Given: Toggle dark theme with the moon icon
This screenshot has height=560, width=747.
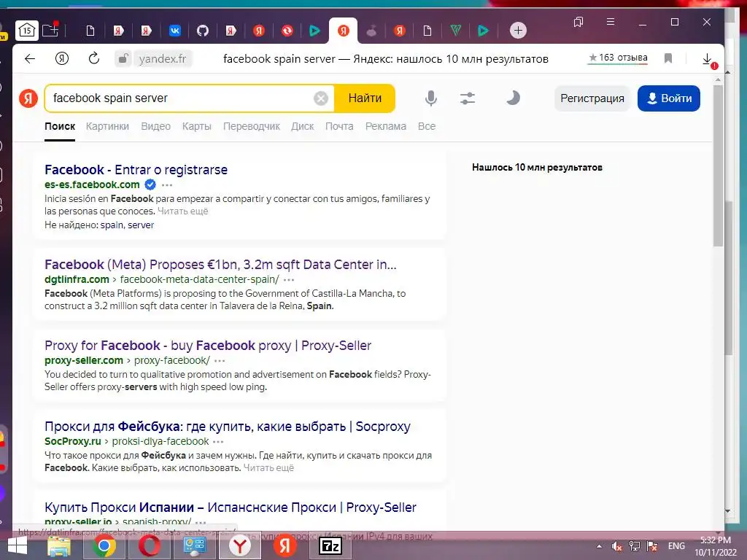Looking at the screenshot, I should pos(513,98).
